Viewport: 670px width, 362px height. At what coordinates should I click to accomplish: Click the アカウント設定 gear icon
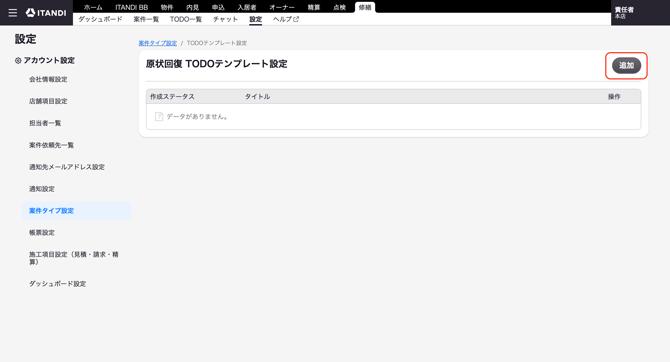(x=18, y=61)
